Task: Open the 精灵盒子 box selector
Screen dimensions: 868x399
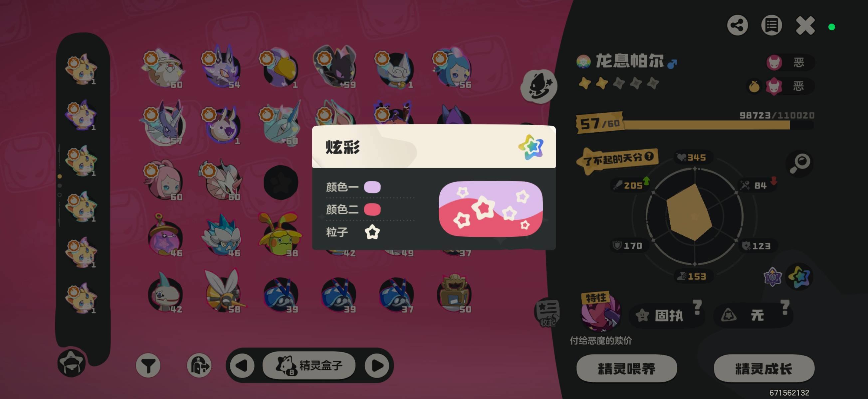Action: [309, 365]
